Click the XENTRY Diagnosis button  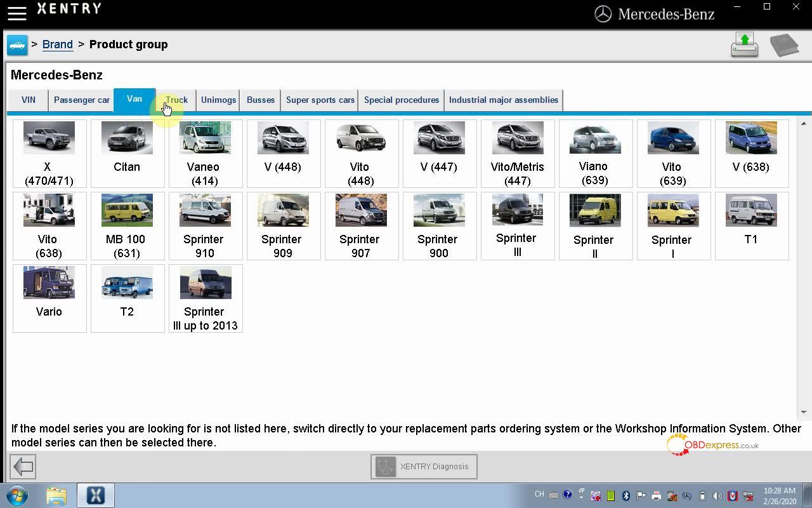pyautogui.click(x=424, y=467)
